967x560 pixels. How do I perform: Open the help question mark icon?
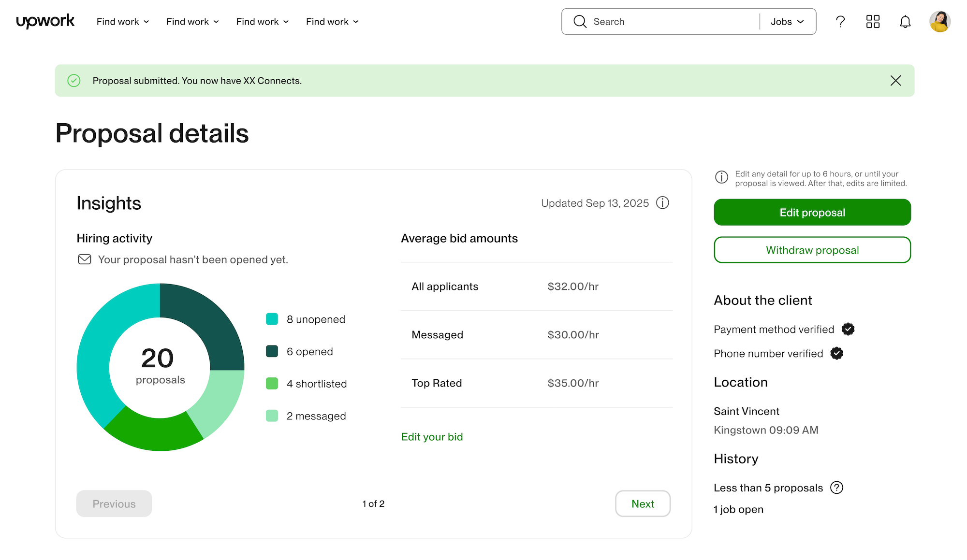coord(840,21)
